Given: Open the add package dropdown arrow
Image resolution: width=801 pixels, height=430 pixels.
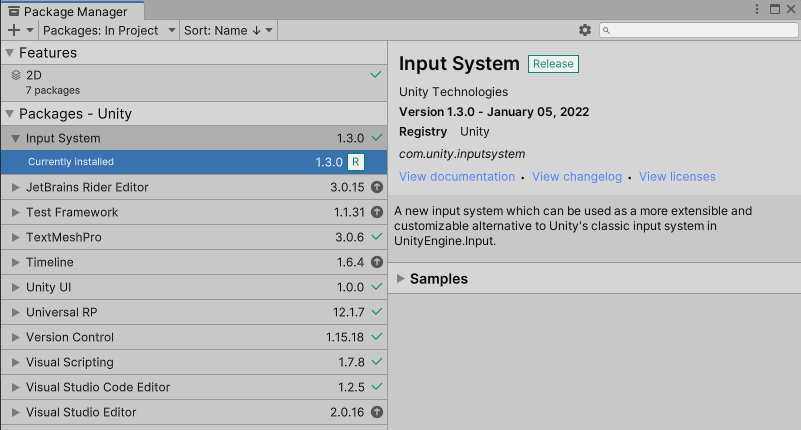Looking at the screenshot, I should (x=30, y=31).
